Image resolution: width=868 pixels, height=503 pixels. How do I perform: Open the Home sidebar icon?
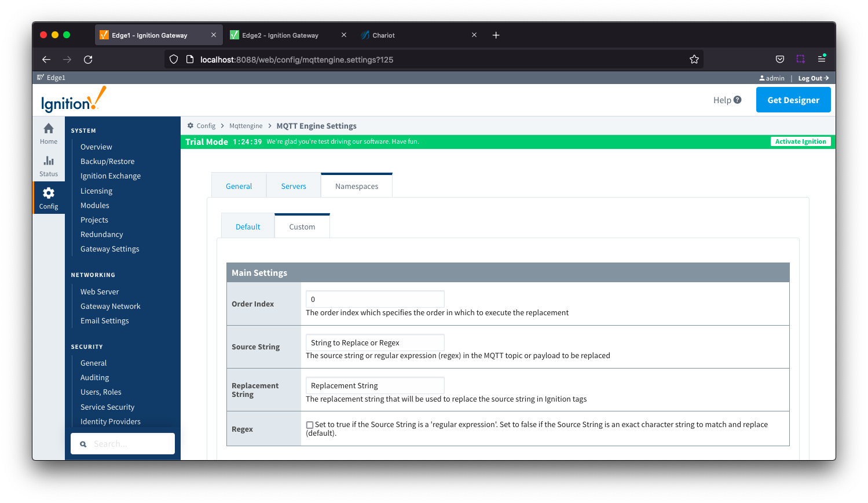tap(49, 133)
